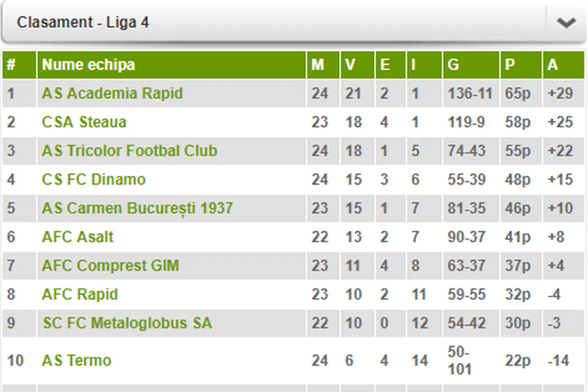
Task: Click the M matches column header
Action: (318, 65)
